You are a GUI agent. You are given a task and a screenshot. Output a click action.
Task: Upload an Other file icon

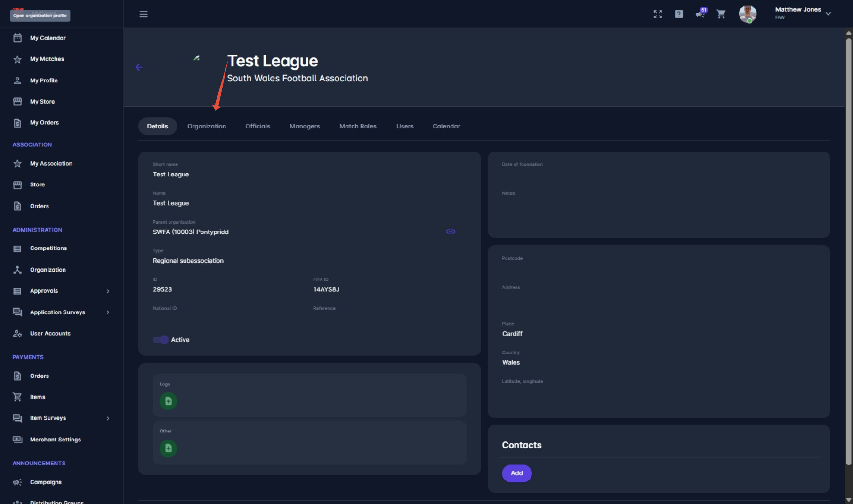click(x=168, y=448)
